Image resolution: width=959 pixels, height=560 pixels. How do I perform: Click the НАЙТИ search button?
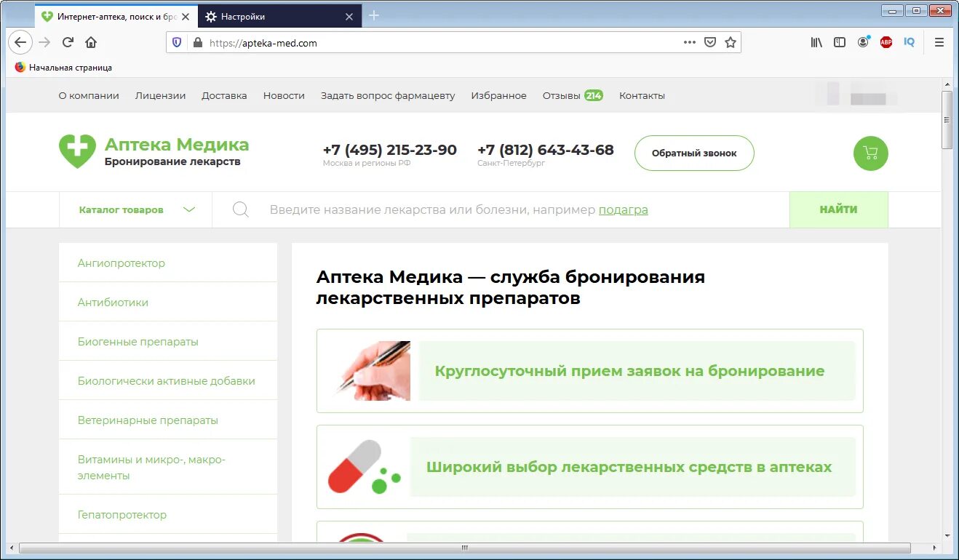(838, 209)
